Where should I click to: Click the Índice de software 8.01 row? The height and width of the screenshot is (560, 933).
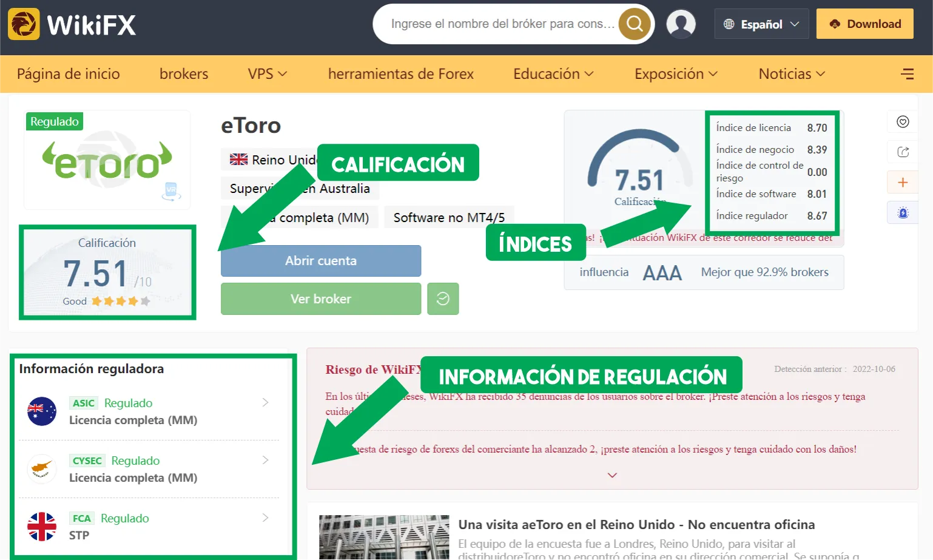click(771, 194)
